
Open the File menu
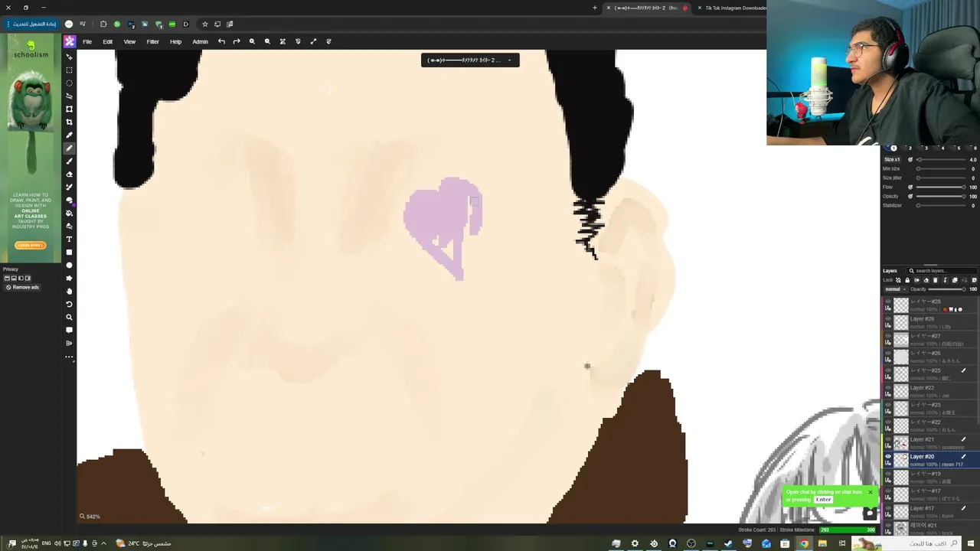[87, 41]
